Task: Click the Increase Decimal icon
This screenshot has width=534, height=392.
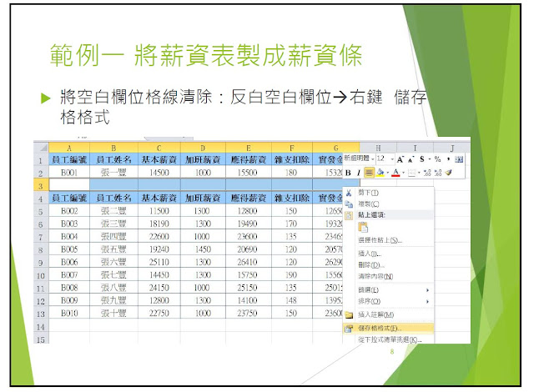Action: (x=427, y=173)
